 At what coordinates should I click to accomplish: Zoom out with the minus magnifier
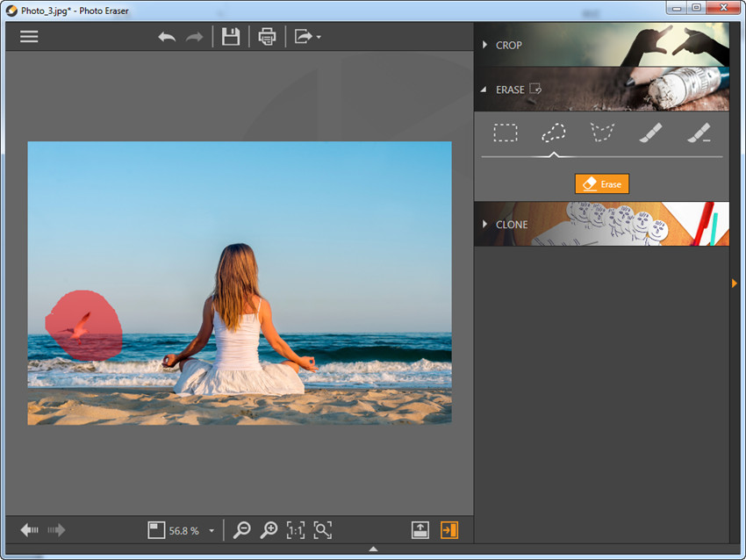(x=241, y=530)
